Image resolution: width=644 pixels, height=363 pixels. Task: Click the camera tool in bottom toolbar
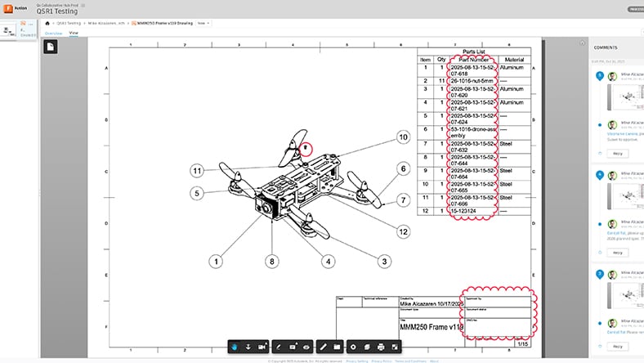click(x=263, y=347)
